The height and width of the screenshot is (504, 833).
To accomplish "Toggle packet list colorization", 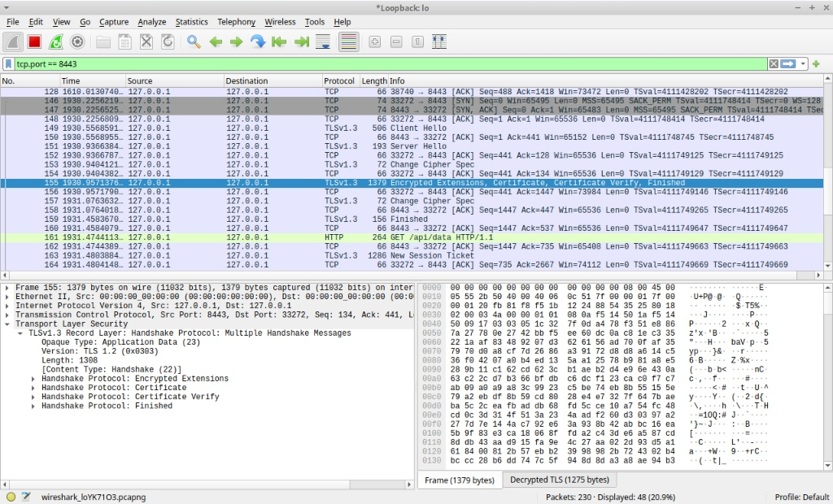I will point(348,42).
